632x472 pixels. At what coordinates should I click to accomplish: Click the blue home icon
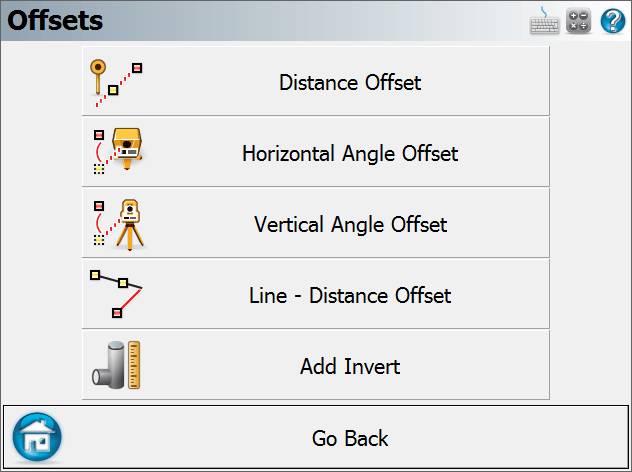pyautogui.click(x=37, y=437)
